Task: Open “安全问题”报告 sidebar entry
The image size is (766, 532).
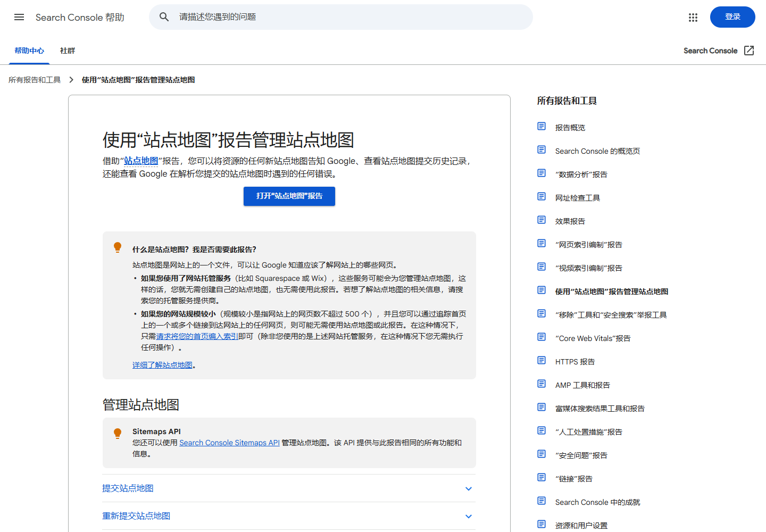Action: coord(581,455)
